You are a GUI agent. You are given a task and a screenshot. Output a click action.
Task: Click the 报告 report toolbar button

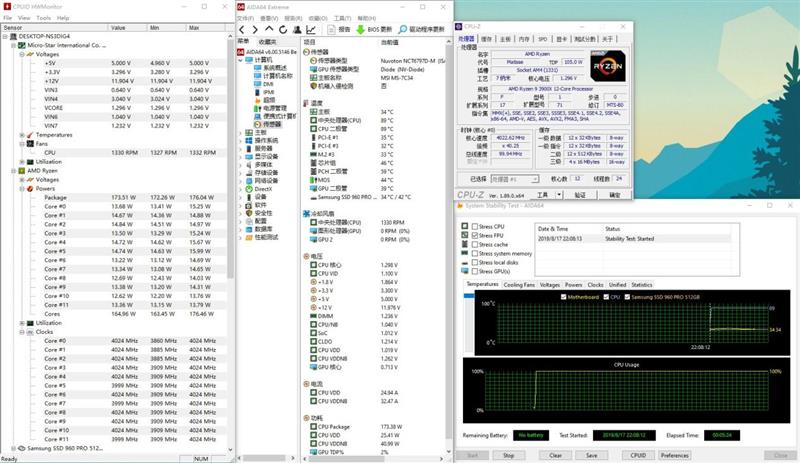339,30
